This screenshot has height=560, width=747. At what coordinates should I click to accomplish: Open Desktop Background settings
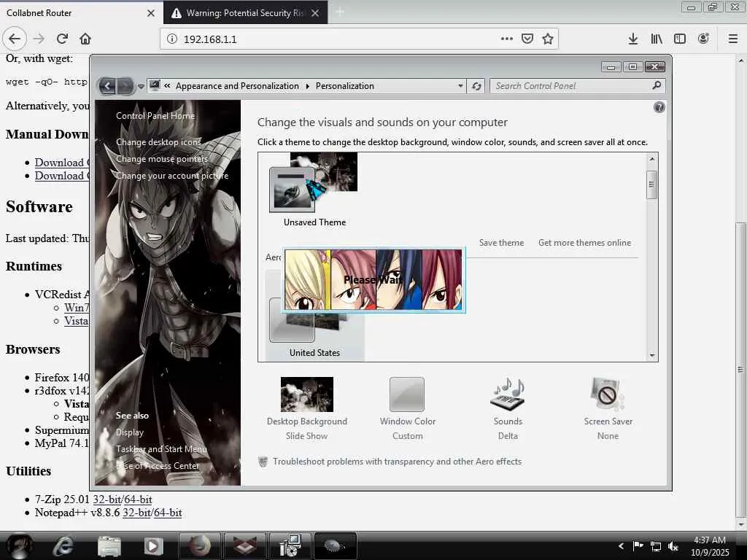pyautogui.click(x=307, y=408)
